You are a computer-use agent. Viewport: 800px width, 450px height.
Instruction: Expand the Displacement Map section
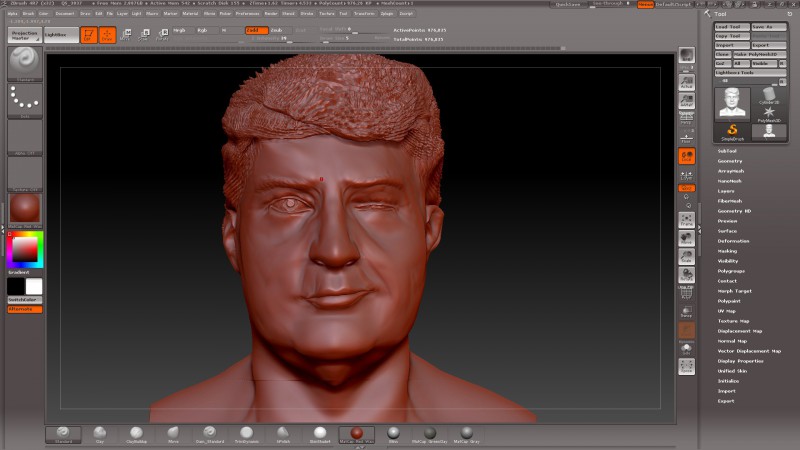739,331
